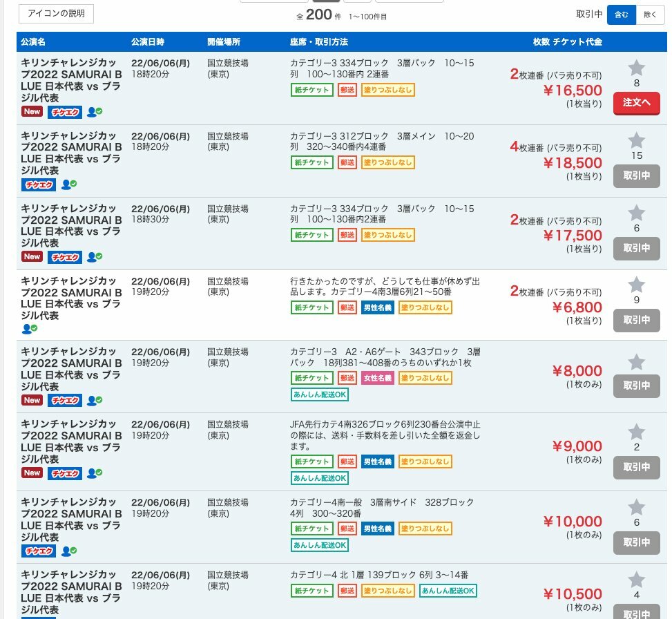Click 取引中 button on the ¥10,000 listing
This screenshot has height=619, width=672.
(x=636, y=543)
